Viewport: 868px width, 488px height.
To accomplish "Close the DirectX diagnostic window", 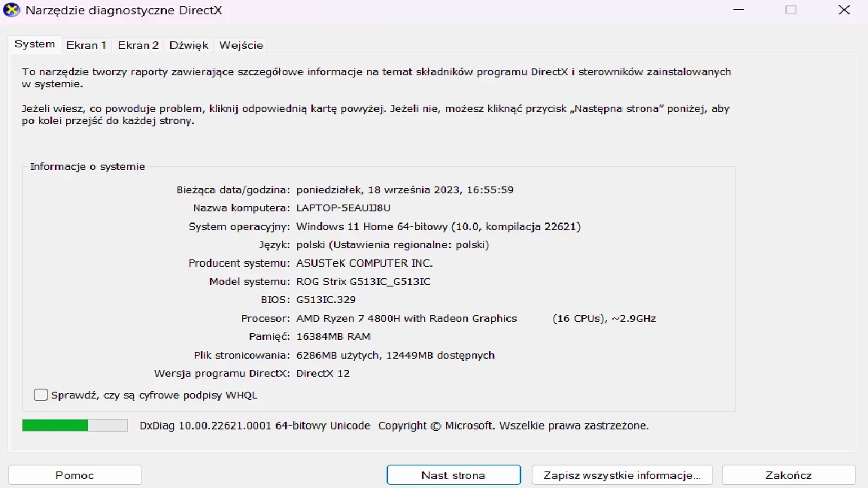I will (x=844, y=10).
